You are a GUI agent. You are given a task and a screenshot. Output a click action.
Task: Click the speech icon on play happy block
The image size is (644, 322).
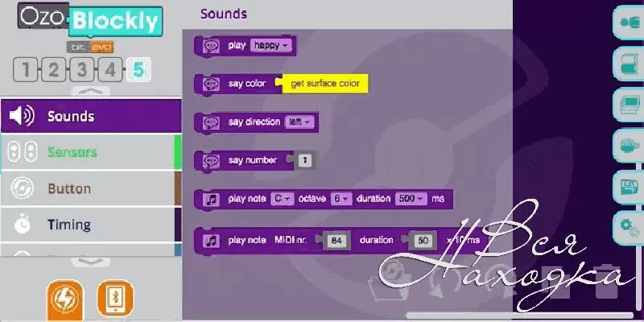pyautogui.click(x=211, y=46)
